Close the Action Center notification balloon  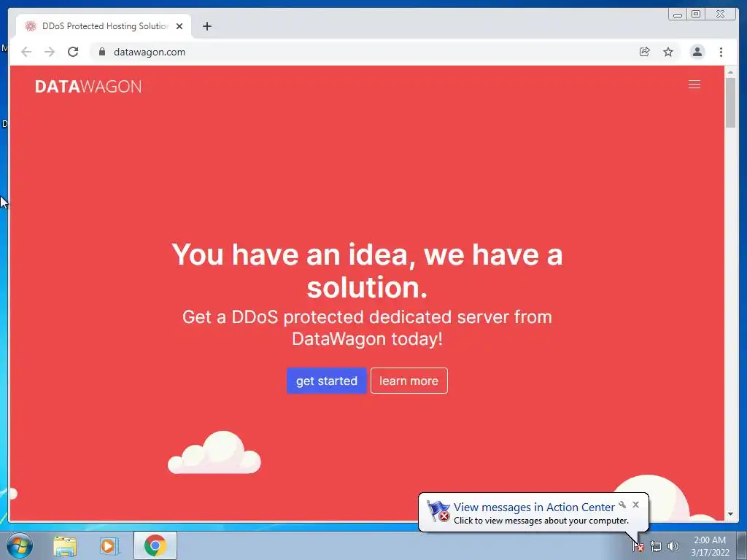click(x=635, y=505)
